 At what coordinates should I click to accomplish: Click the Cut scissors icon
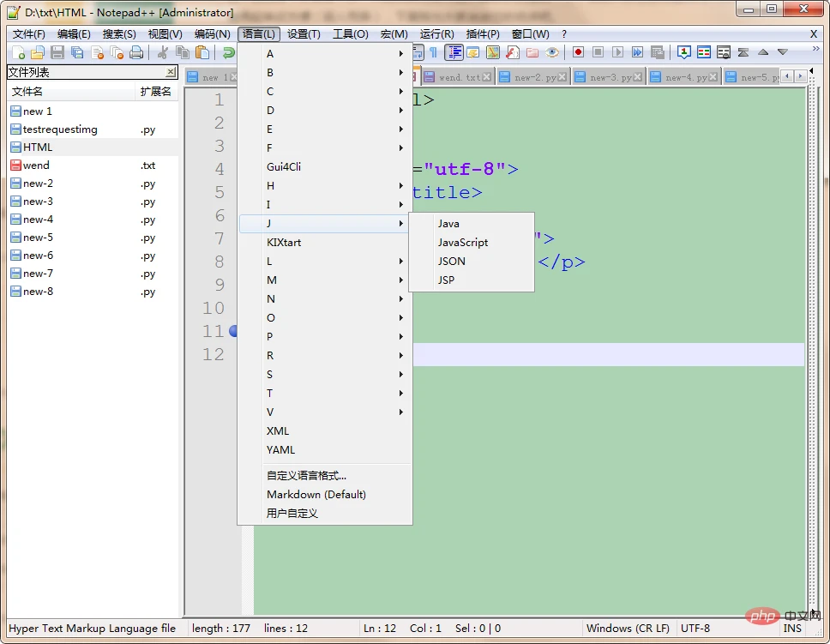tap(162, 52)
